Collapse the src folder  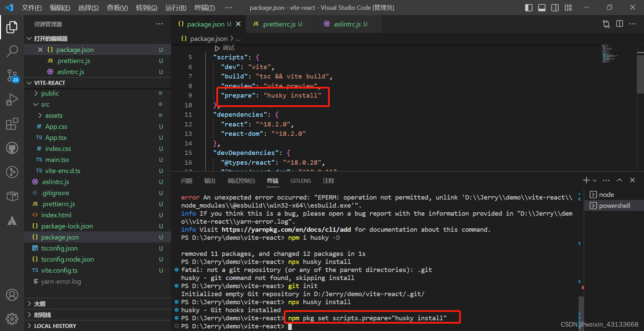tap(98, 104)
